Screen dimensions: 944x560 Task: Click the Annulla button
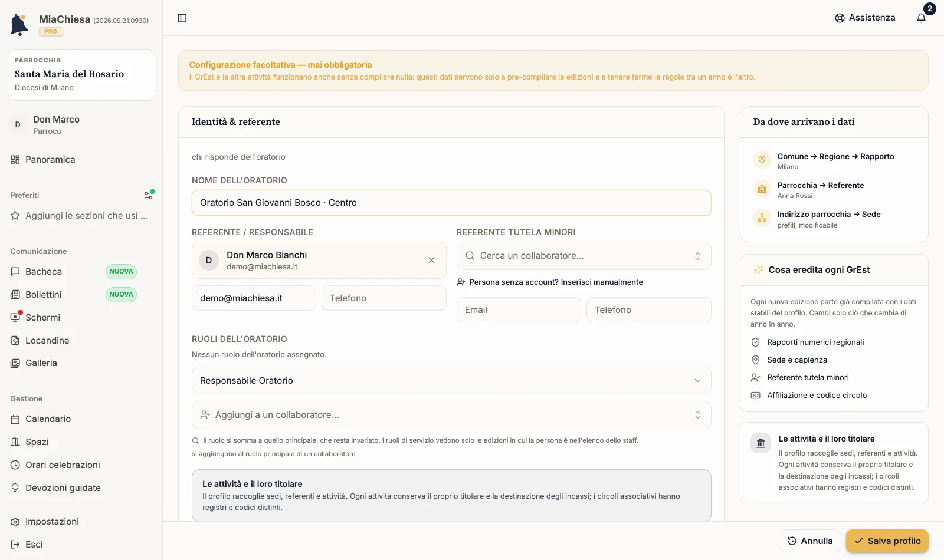(x=809, y=541)
